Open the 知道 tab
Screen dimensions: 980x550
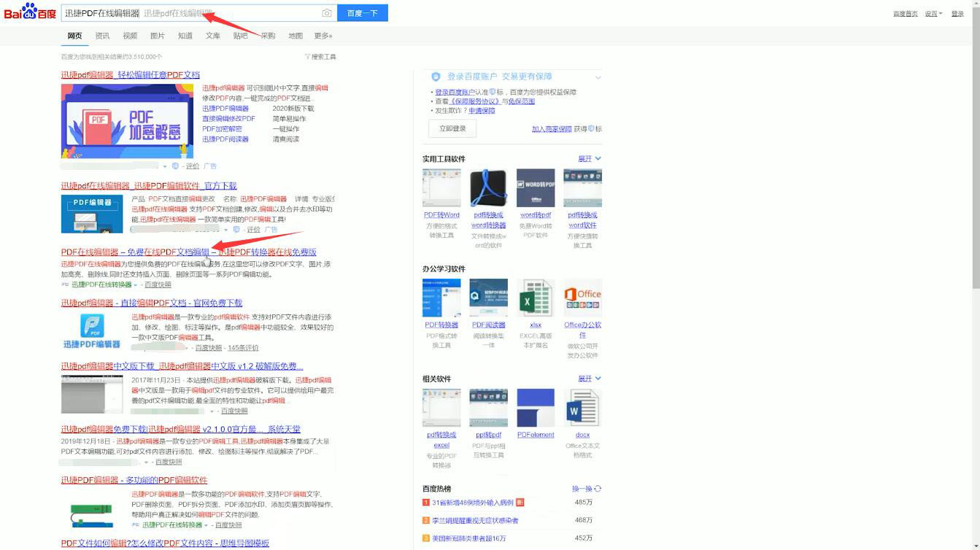(x=185, y=36)
